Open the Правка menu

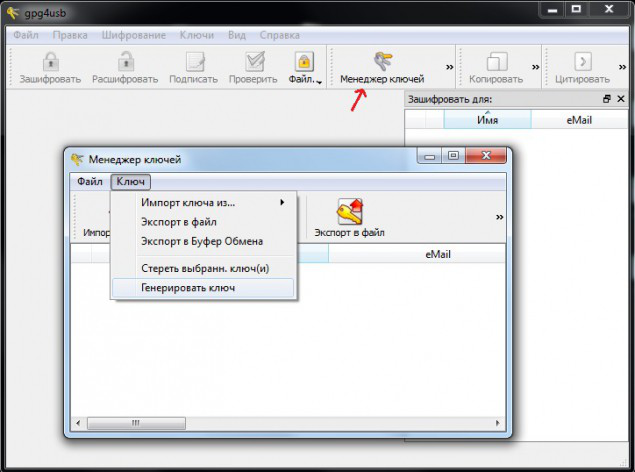tap(70, 35)
